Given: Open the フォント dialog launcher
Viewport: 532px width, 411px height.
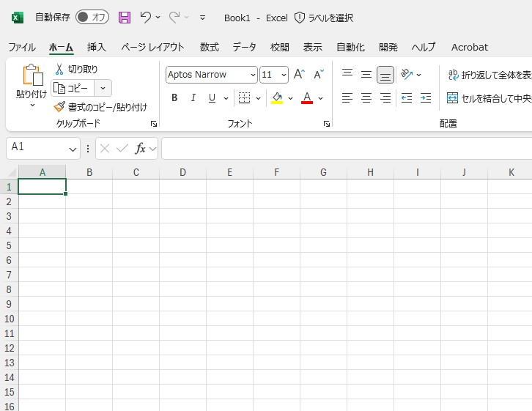Looking at the screenshot, I should [x=327, y=124].
